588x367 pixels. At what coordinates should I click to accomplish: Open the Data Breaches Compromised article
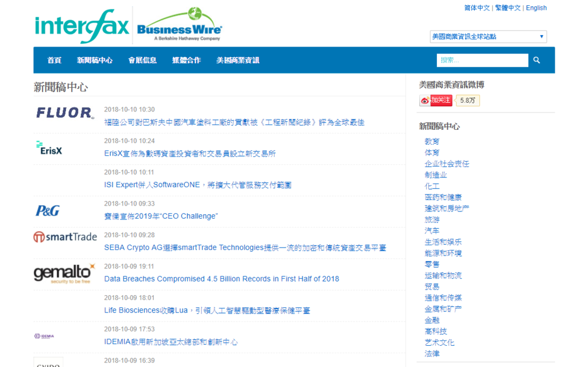(x=222, y=279)
